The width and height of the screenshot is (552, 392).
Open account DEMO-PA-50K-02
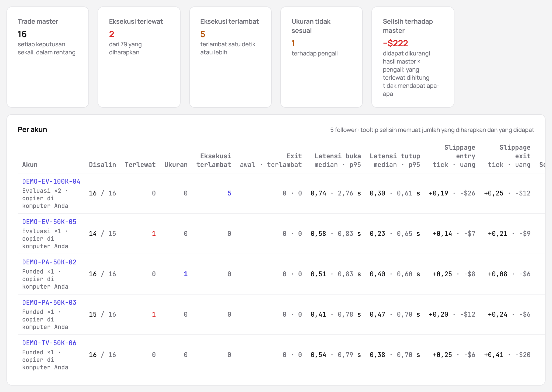[x=49, y=262]
